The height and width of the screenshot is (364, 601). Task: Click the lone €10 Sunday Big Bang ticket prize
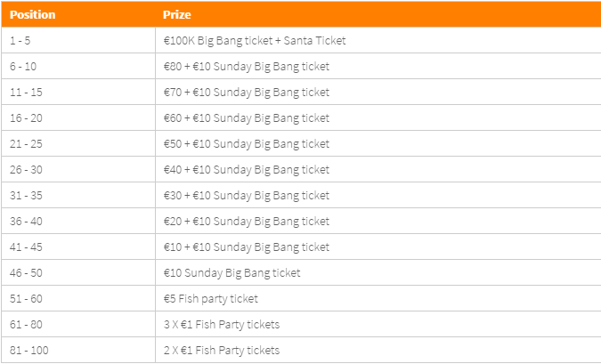[x=231, y=273]
